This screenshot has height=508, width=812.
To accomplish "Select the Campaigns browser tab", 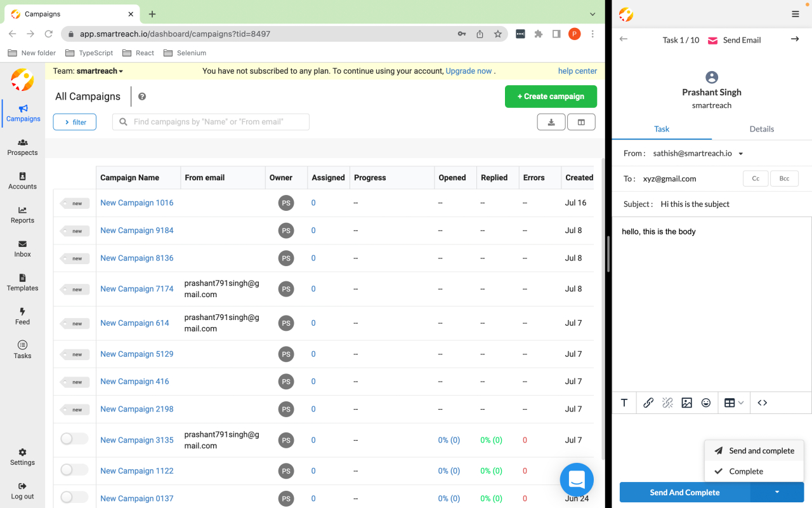I will coord(72,14).
